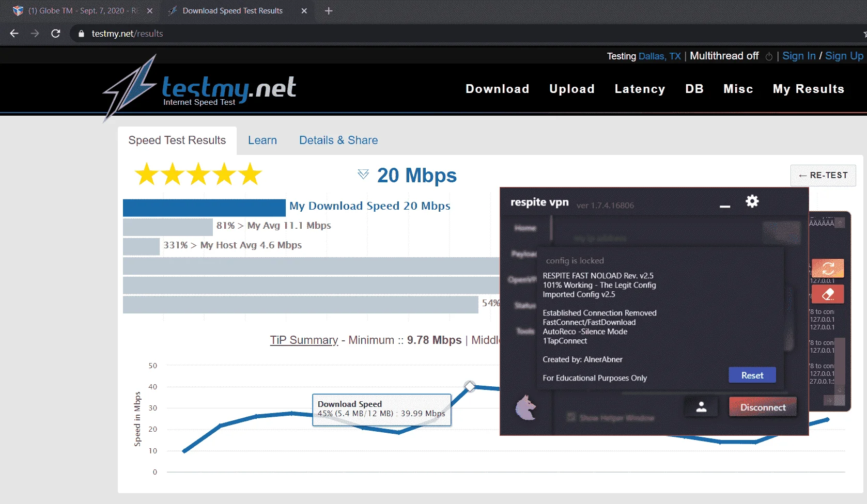Click "For Educational Purposes Only" text
867x504 pixels.
coord(595,378)
